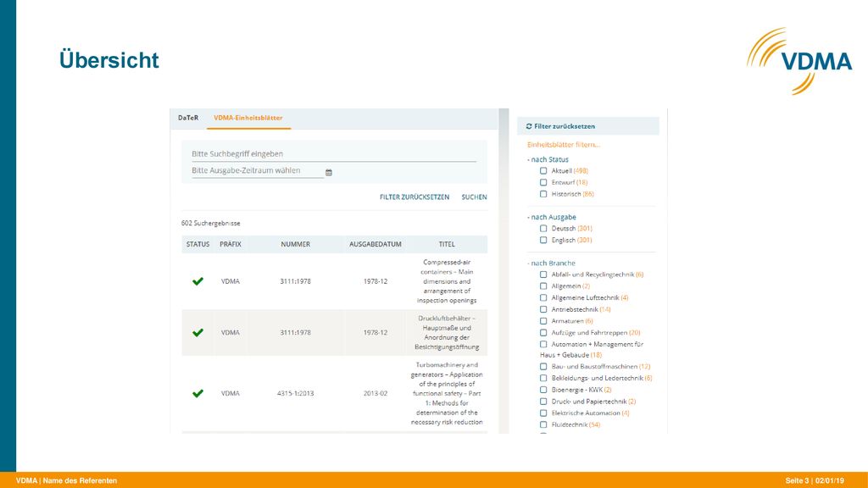Click the green checkmark in the Compressed-air containers row
The height and width of the screenshot is (488, 868).
coord(198,281)
